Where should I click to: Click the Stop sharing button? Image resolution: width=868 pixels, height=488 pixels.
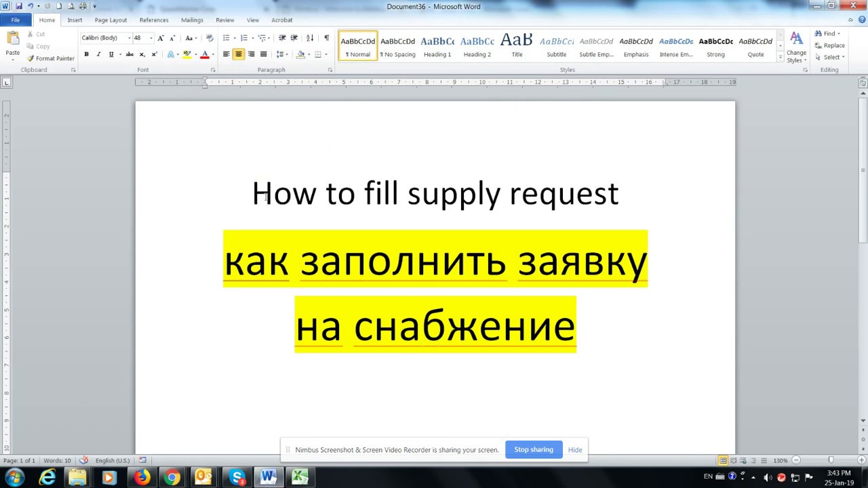[x=534, y=449]
